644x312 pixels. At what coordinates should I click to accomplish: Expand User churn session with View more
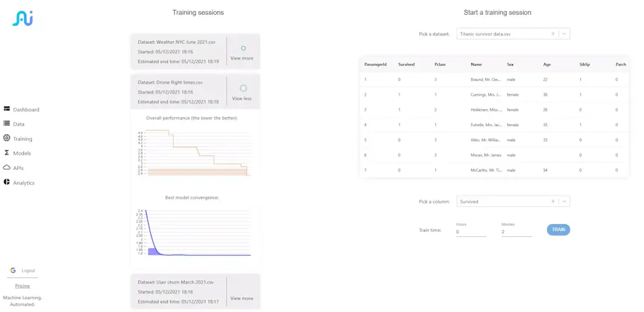pyautogui.click(x=242, y=299)
